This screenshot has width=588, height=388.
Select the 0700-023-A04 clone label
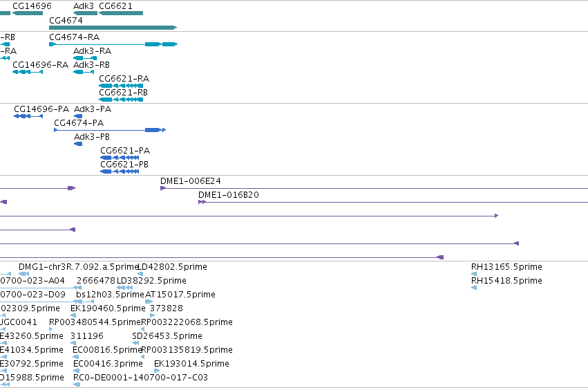[32, 281]
